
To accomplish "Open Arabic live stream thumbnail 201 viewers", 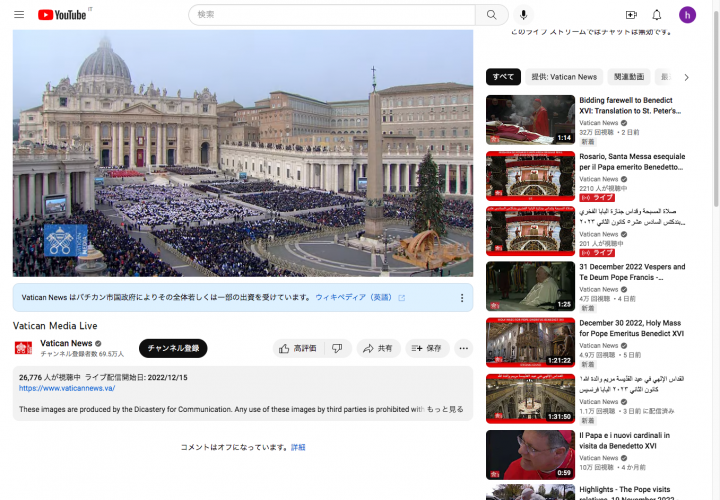I will pyautogui.click(x=530, y=231).
